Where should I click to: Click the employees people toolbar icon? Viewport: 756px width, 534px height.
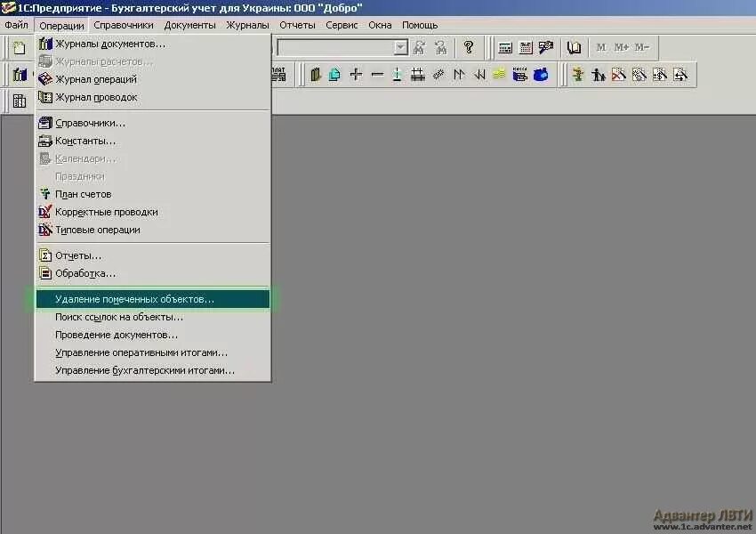coord(598,75)
